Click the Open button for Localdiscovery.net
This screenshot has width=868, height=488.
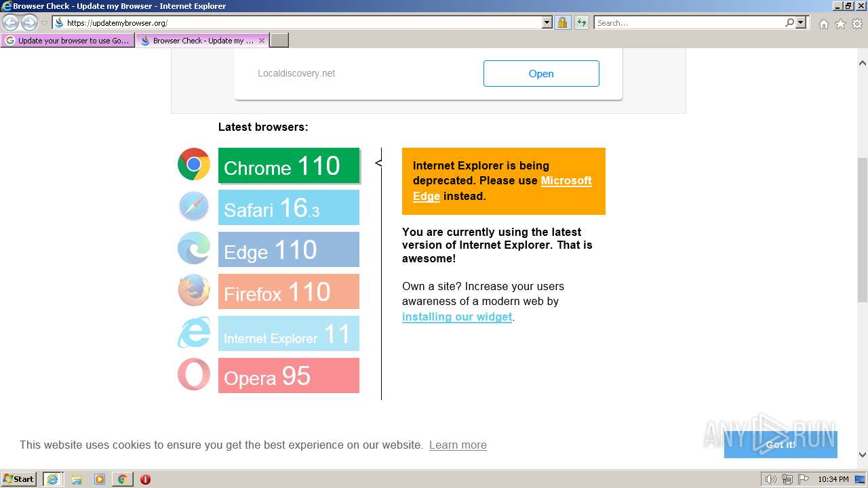click(x=541, y=73)
